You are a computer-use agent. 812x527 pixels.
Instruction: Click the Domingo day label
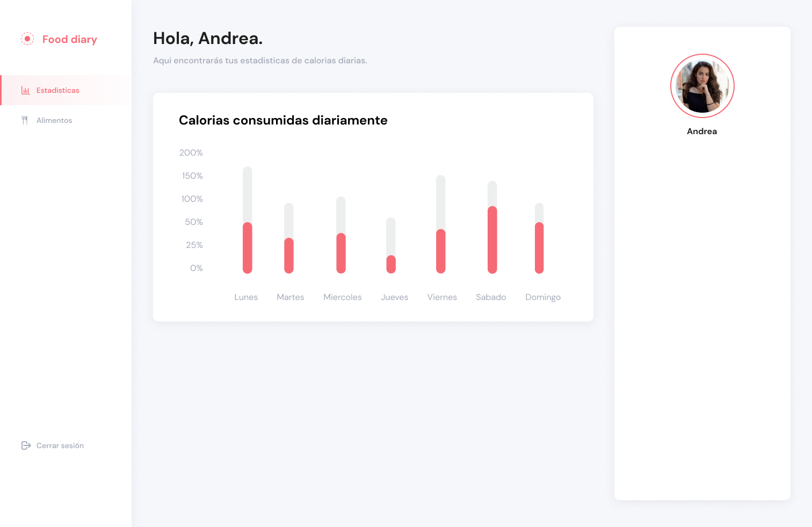tap(543, 298)
